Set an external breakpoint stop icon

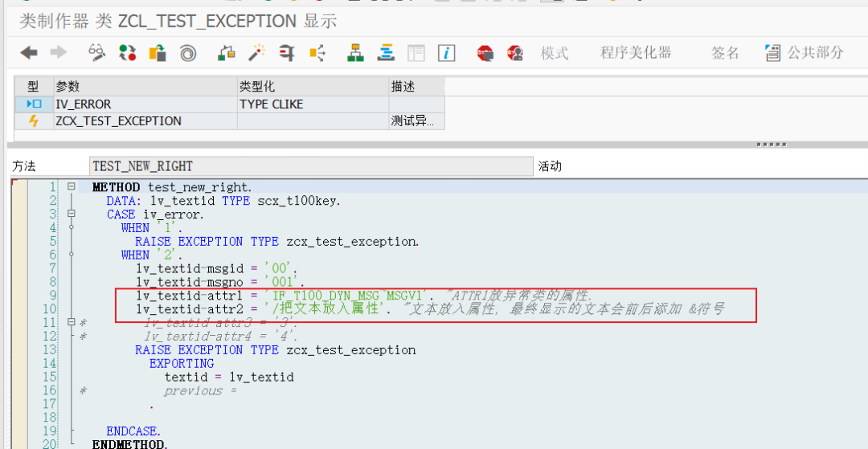(x=515, y=53)
